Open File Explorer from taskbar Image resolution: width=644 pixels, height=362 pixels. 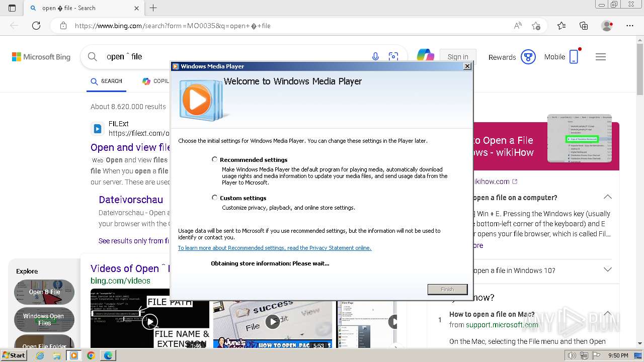tap(57, 355)
